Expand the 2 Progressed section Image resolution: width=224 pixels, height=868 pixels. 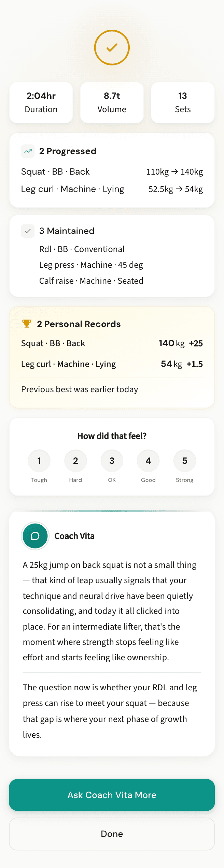[x=68, y=151]
